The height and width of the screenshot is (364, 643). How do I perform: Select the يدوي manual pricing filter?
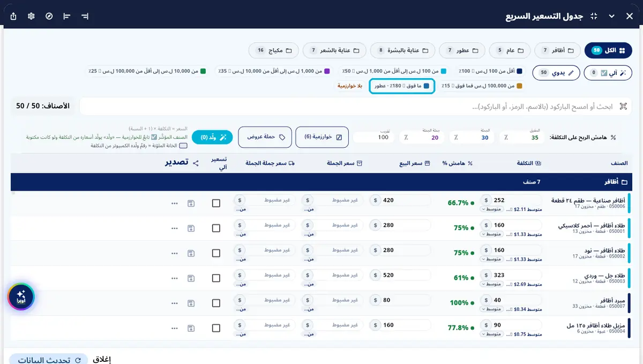click(556, 73)
